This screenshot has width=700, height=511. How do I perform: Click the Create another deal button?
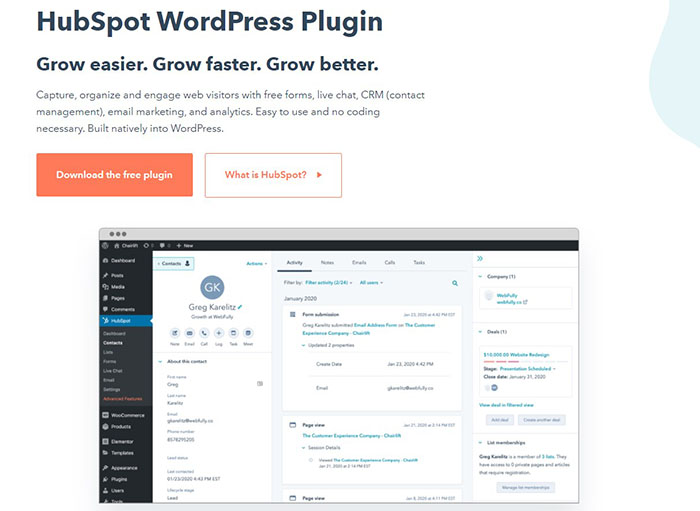pyautogui.click(x=542, y=420)
